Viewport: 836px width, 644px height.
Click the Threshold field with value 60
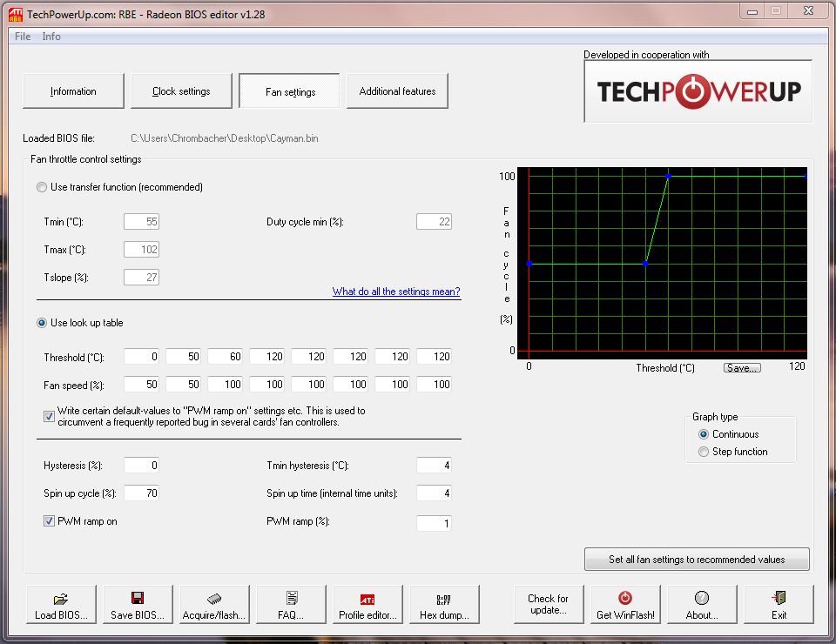[x=225, y=356]
